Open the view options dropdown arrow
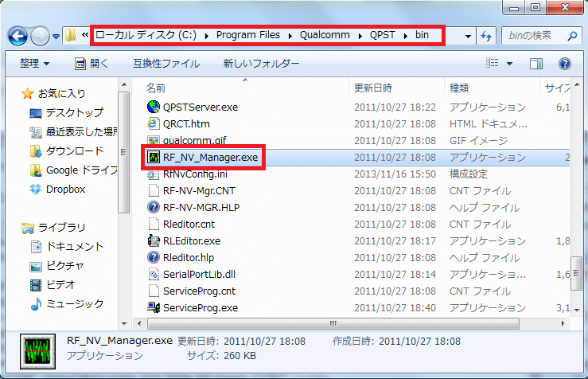The width and height of the screenshot is (588, 379). tap(509, 64)
